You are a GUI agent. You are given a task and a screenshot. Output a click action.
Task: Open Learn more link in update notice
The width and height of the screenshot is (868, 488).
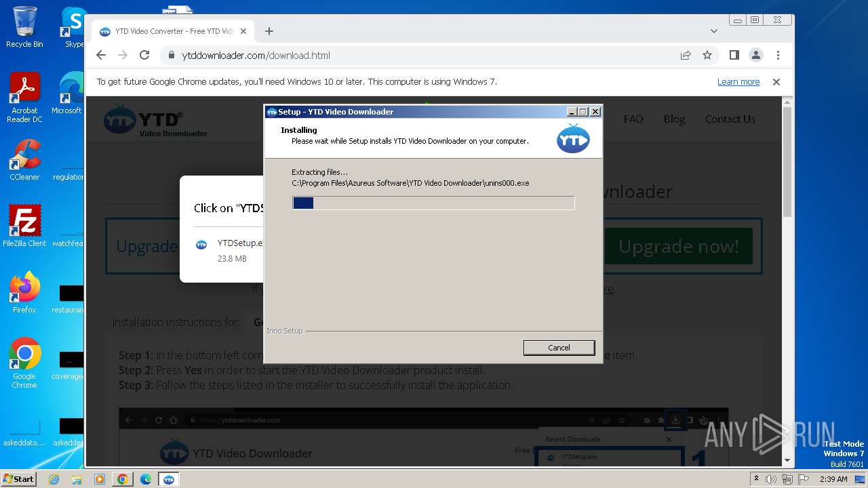738,82
